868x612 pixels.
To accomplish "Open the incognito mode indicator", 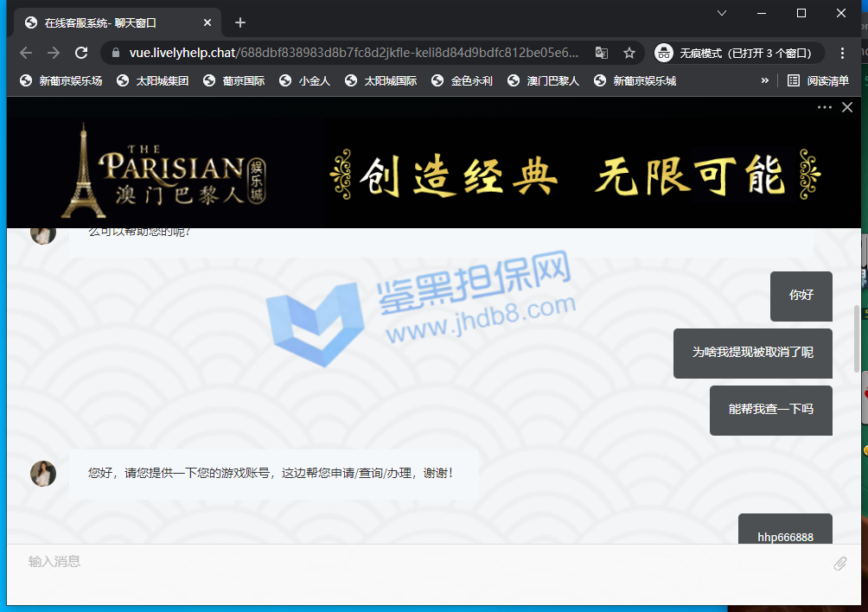I will (x=736, y=53).
